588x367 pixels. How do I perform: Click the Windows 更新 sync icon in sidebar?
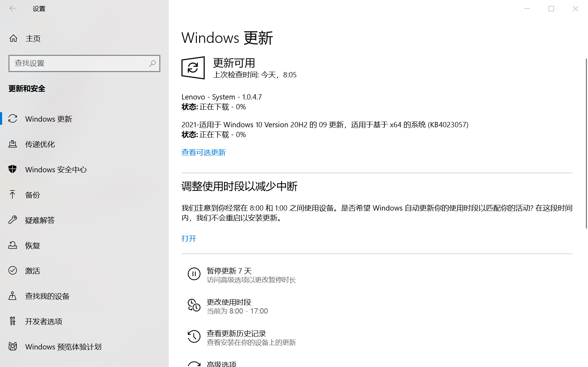pos(13,119)
